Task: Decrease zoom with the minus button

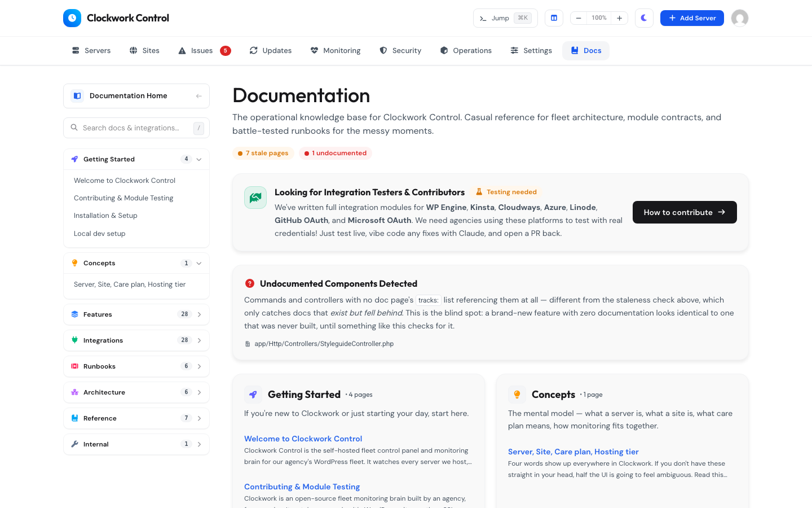Action: coord(579,18)
